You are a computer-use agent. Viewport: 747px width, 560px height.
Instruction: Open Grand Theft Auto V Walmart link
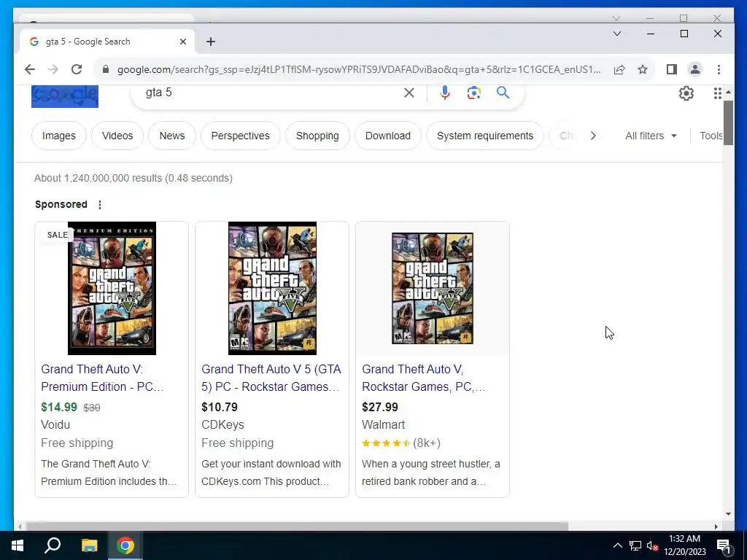(x=424, y=378)
